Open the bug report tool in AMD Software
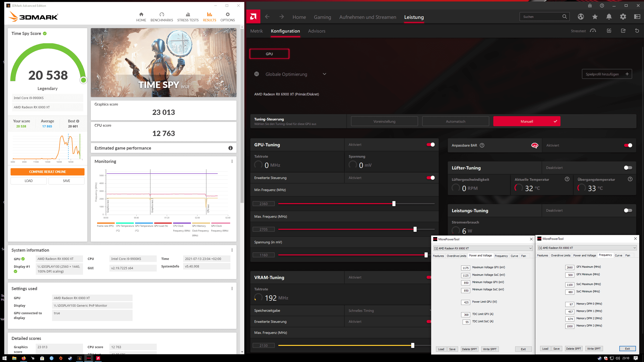The height and width of the screenshot is (362, 644). click(x=590, y=6)
